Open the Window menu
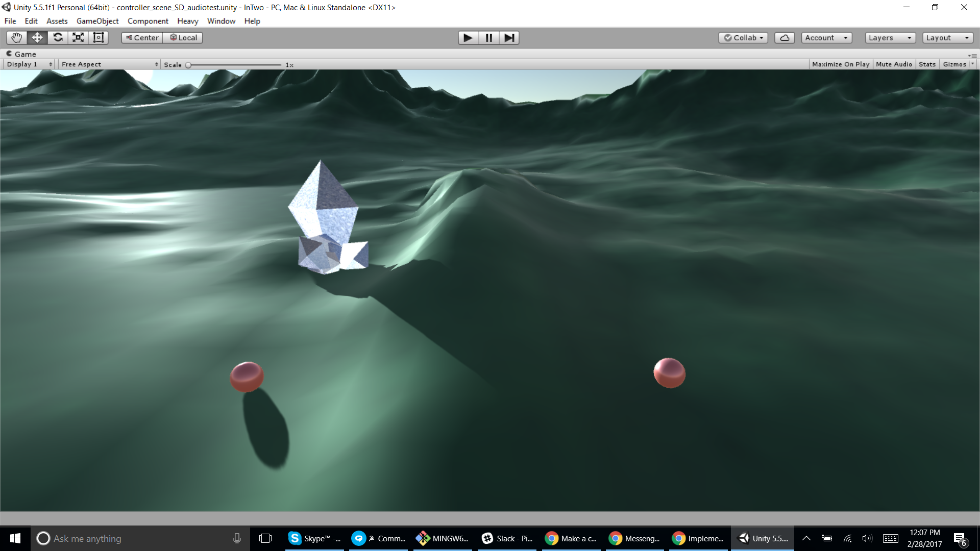Screen dimensions: 980x551 pyautogui.click(x=221, y=21)
